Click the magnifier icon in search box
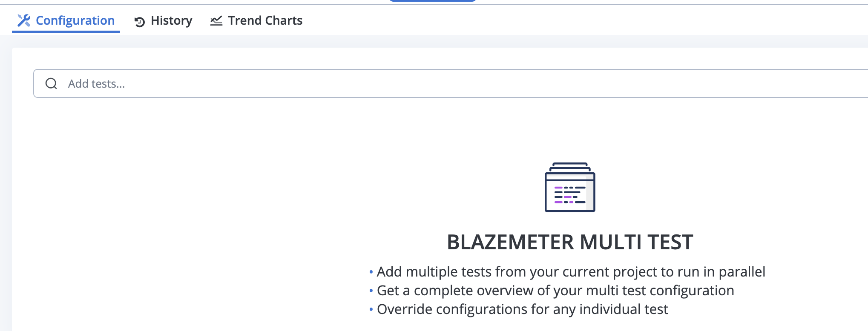868x331 pixels. [51, 83]
